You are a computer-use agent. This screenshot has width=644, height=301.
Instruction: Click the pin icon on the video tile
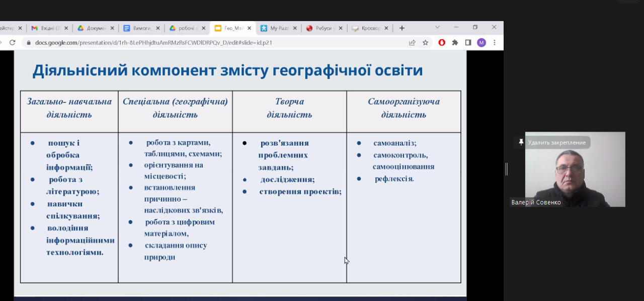pos(521,143)
